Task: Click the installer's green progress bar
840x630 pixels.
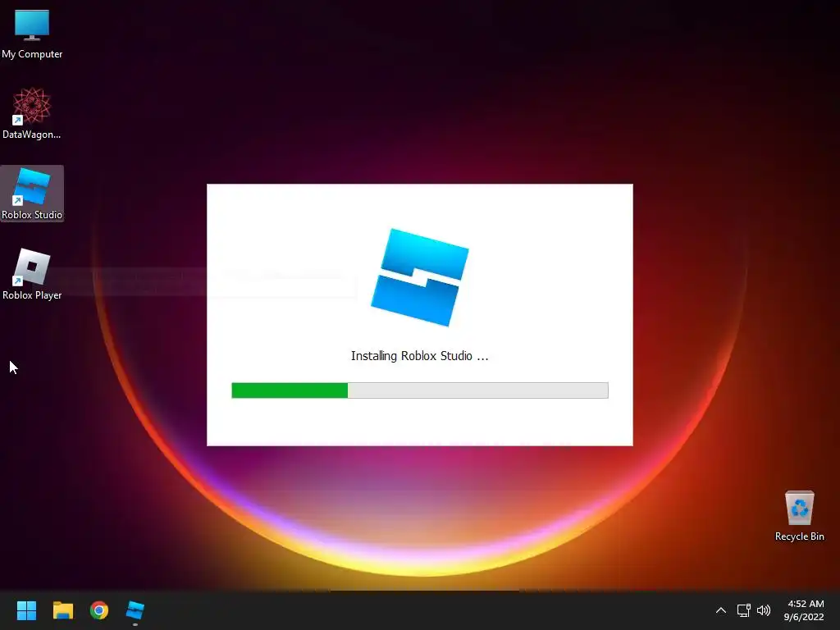Action: pyautogui.click(x=419, y=390)
